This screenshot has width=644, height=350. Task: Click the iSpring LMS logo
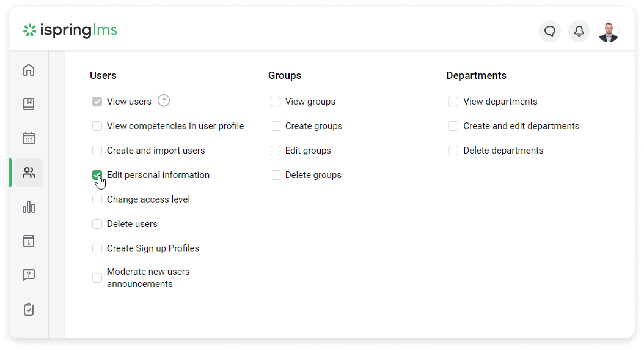pyautogui.click(x=70, y=30)
